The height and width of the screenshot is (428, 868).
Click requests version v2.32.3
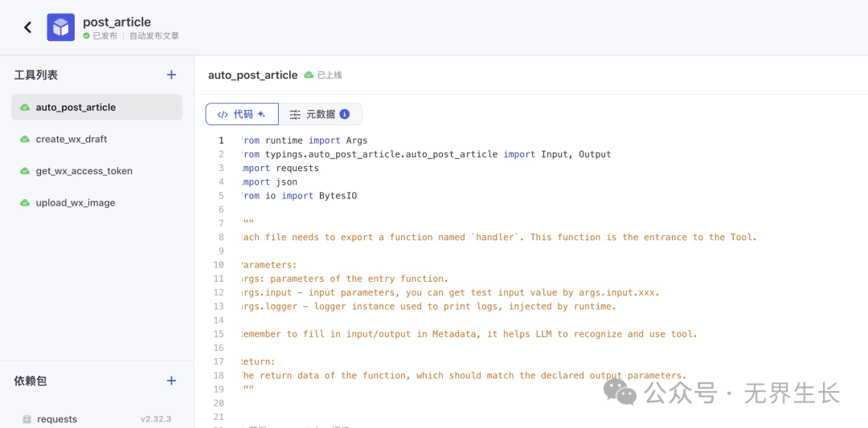[x=156, y=419]
